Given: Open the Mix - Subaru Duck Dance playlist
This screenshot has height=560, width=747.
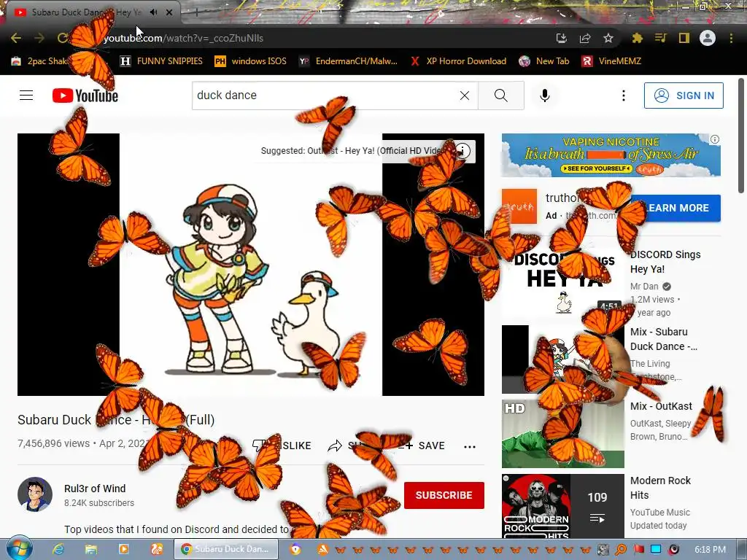Looking at the screenshot, I should [x=664, y=339].
